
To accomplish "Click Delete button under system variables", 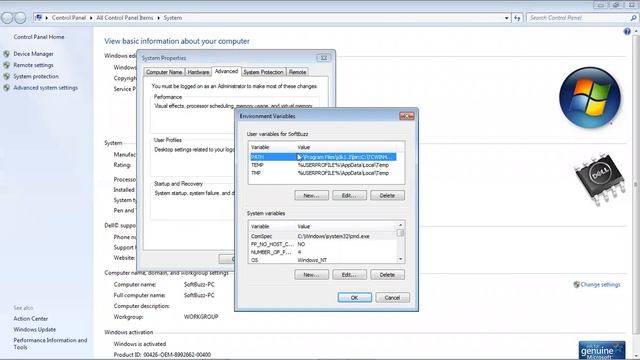I will (x=387, y=275).
